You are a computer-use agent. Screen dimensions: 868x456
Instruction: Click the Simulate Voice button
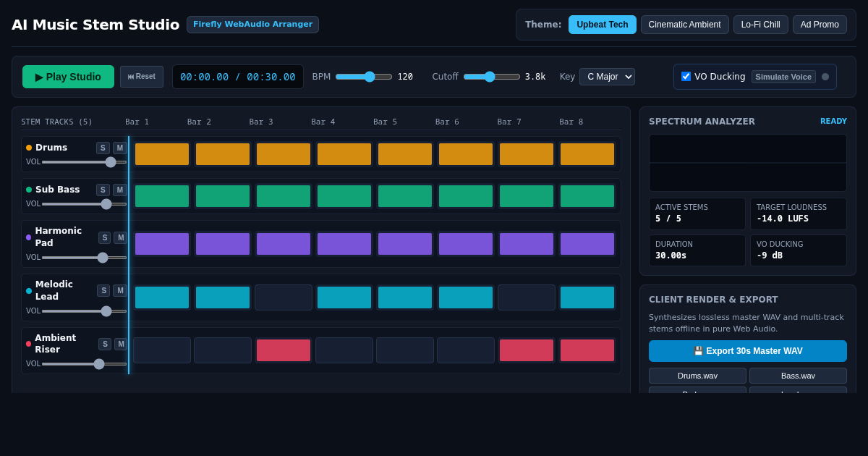tap(783, 77)
